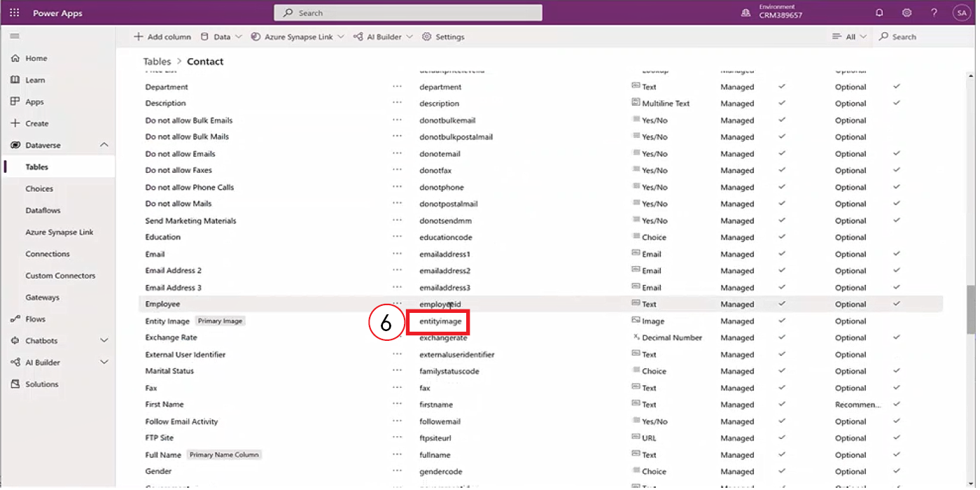The image size is (980, 490).
Task: Open Apps in sidebar
Action: coord(34,102)
